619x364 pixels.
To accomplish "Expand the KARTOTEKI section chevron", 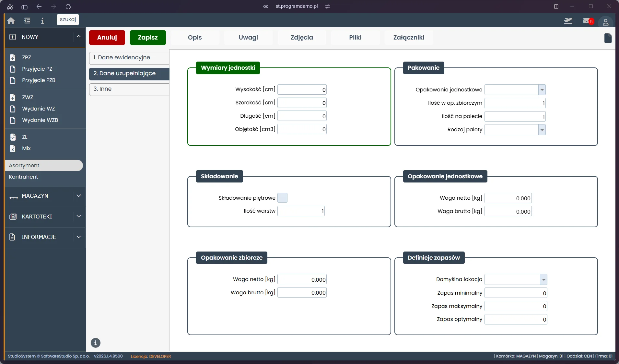I will click(x=79, y=216).
